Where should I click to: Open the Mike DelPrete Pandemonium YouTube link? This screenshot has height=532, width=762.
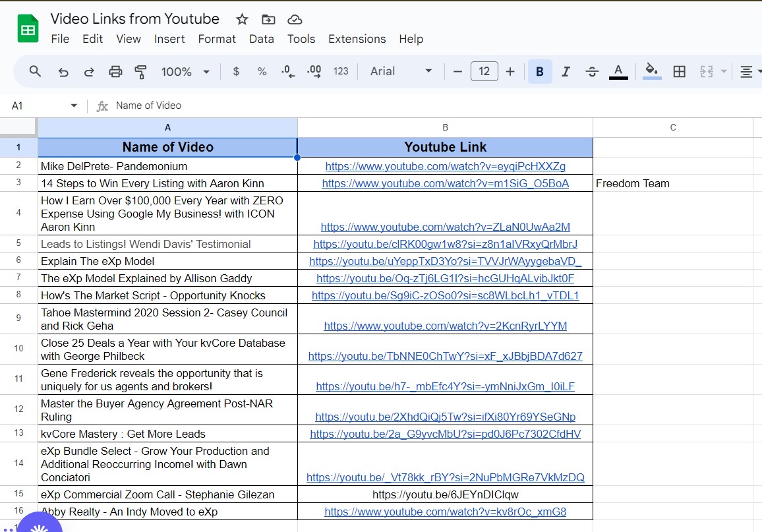pos(445,166)
